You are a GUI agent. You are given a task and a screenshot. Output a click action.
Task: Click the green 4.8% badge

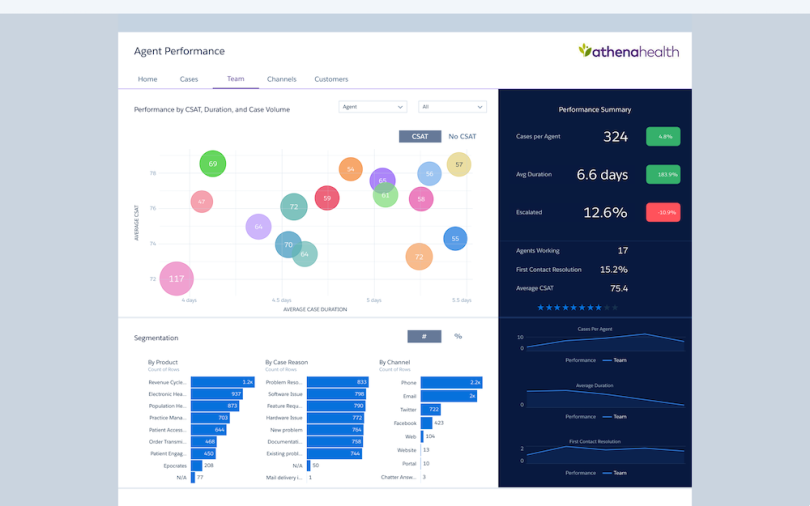[663, 137]
